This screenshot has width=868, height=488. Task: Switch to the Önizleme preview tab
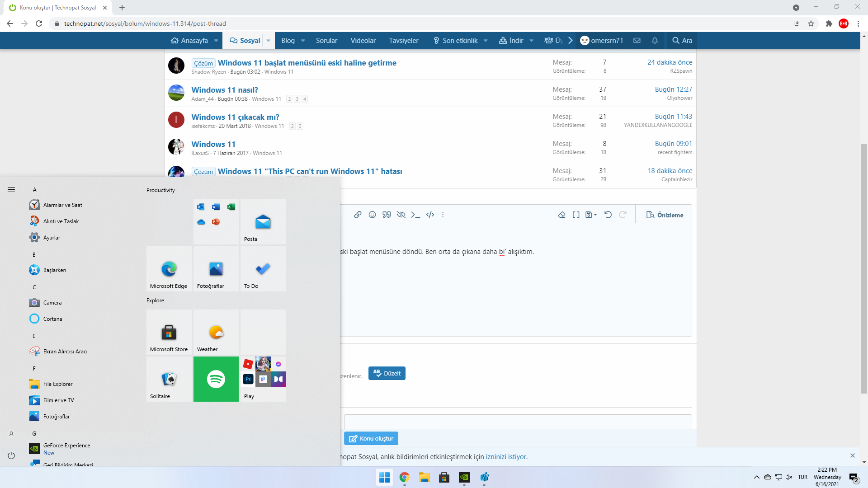coord(664,215)
